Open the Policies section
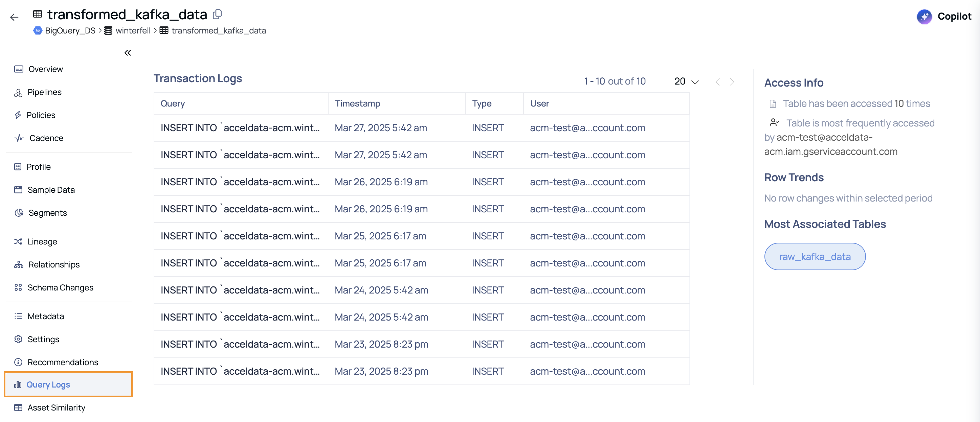Image resolution: width=980 pixels, height=422 pixels. point(41,115)
